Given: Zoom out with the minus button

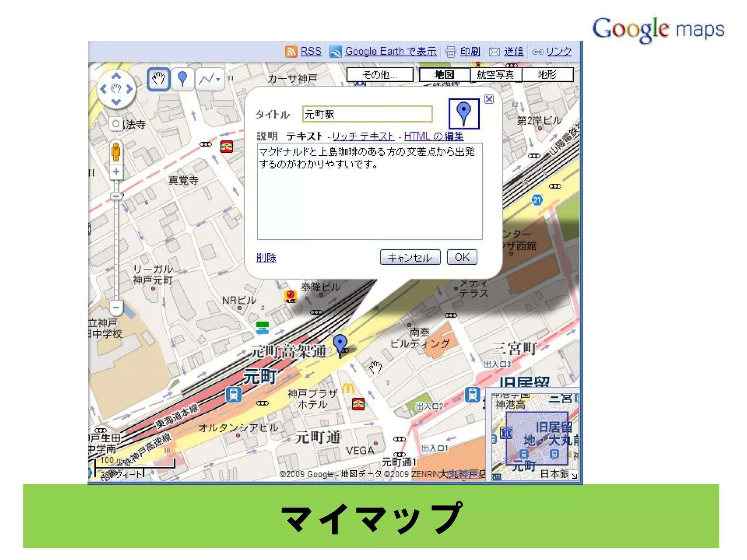Looking at the screenshot, I should point(116,307).
